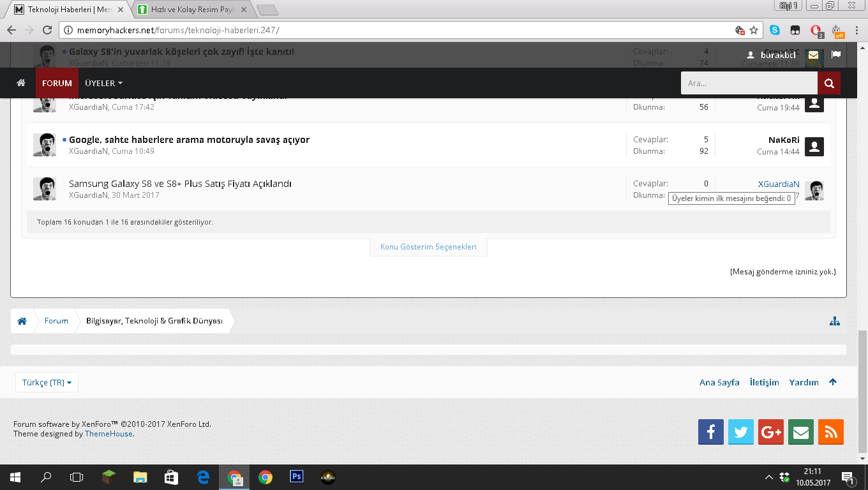The width and height of the screenshot is (868, 490).
Task: Open the Action Center notification icon
Action: [849, 477]
